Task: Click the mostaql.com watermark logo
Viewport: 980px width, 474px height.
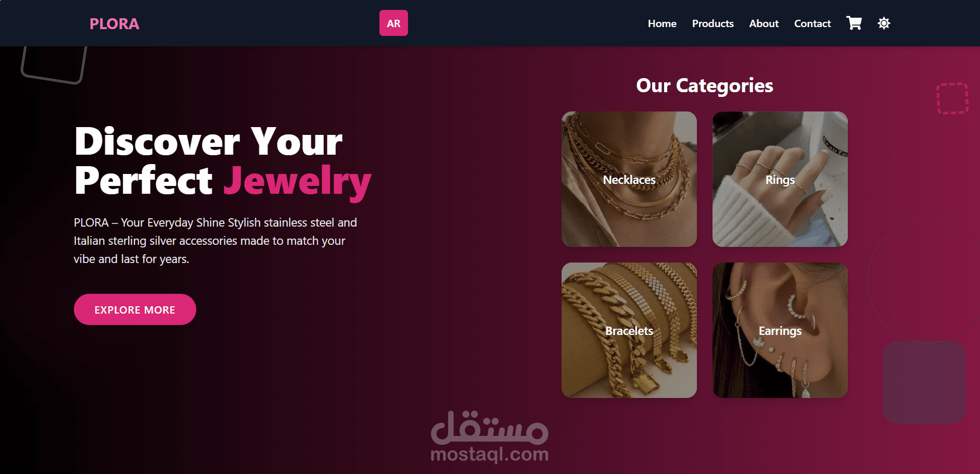Action: [490, 436]
